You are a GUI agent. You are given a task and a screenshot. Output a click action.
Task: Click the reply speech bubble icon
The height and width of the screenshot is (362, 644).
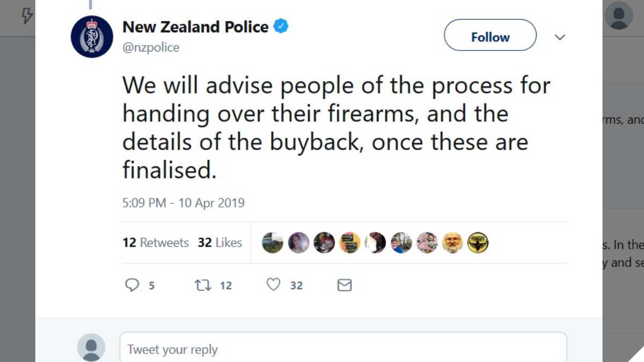click(132, 285)
